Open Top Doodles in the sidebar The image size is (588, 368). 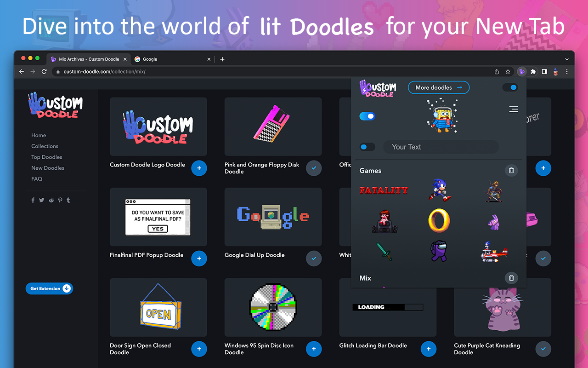click(47, 157)
